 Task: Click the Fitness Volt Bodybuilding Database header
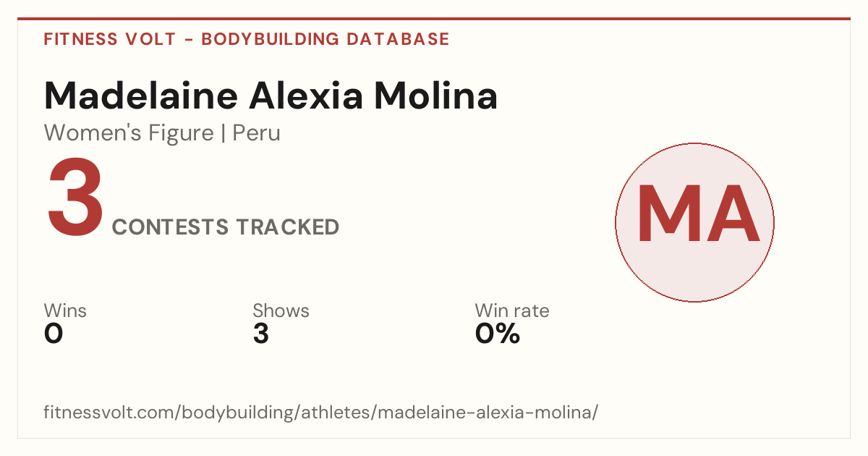[247, 39]
